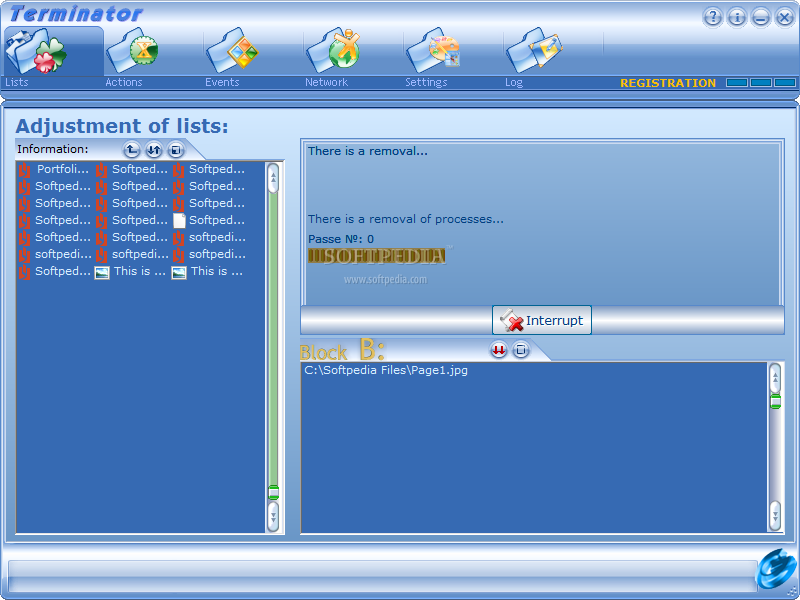Screen dimensions: 800x600
Task: Click the Block B list scroll-up arrow
Action: point(775,378)
